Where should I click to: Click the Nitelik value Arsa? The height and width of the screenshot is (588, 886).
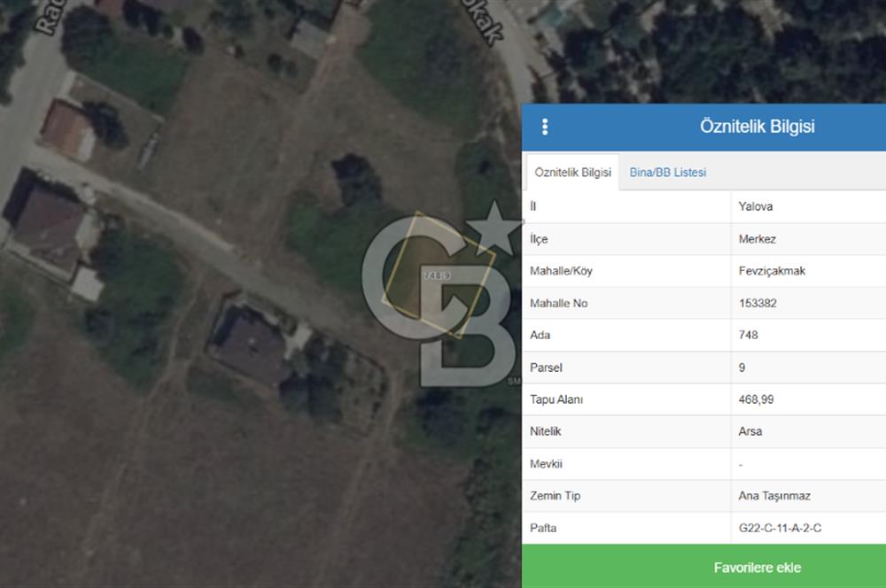click(750, 431)
